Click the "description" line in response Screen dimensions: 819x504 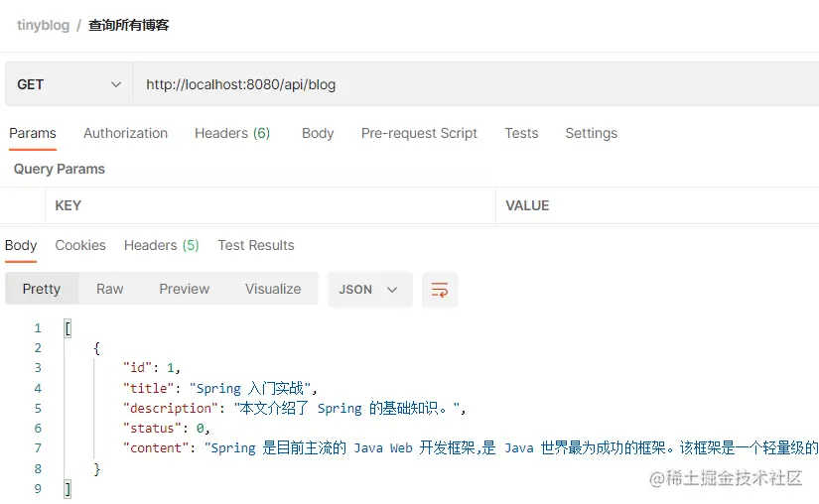point(294,408)
